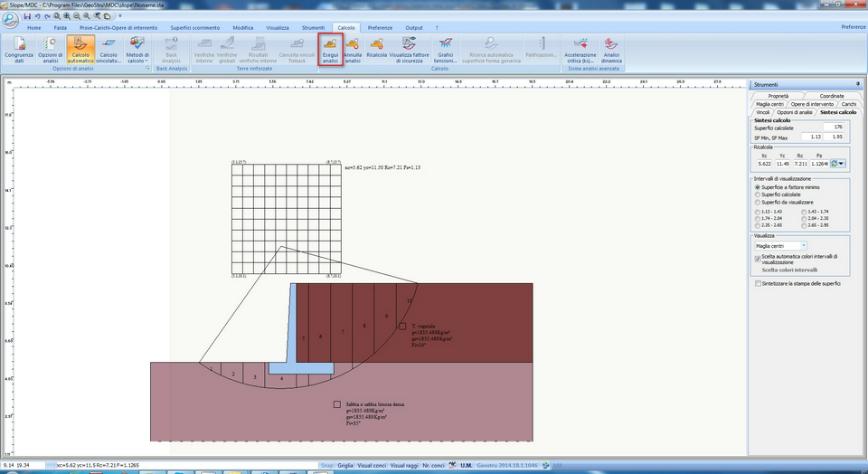Viewport: 868px width, 474px height.
Task: Choose the Calcolo vincolato icon
Action: click(108, 50)
